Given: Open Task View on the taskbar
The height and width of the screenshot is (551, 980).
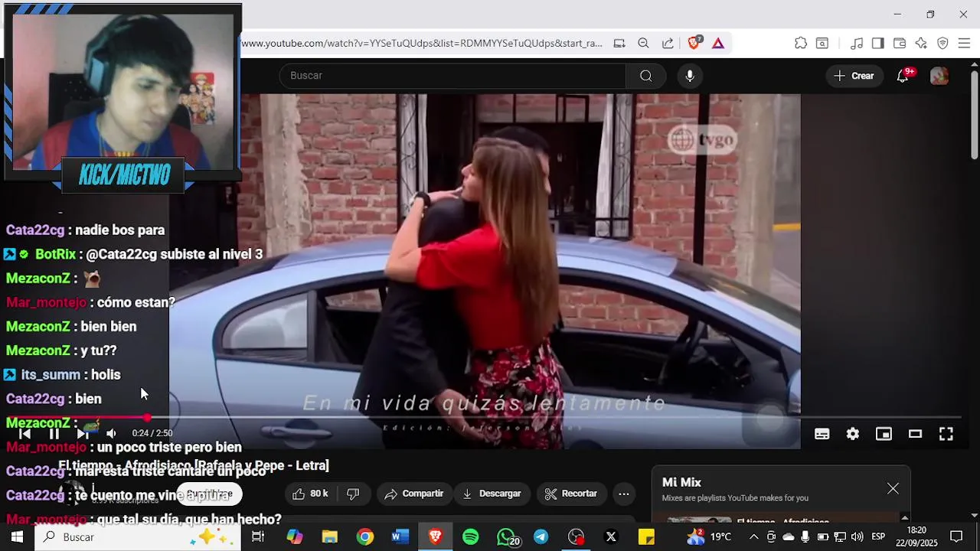Looking at the screenshot, I should 258,537.
